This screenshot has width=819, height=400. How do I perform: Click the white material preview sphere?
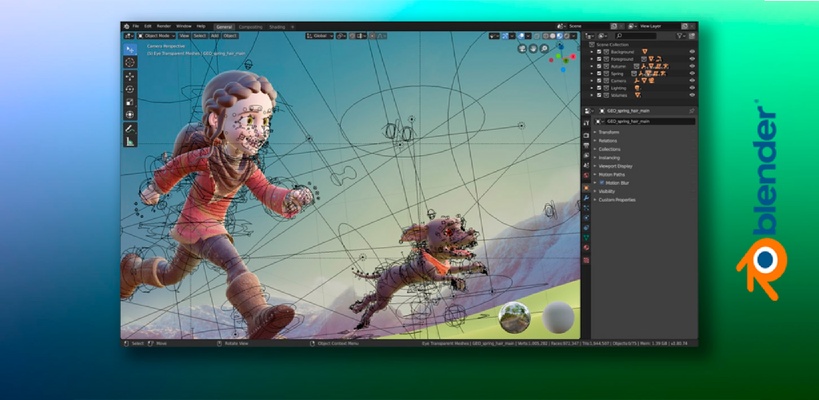558,317
